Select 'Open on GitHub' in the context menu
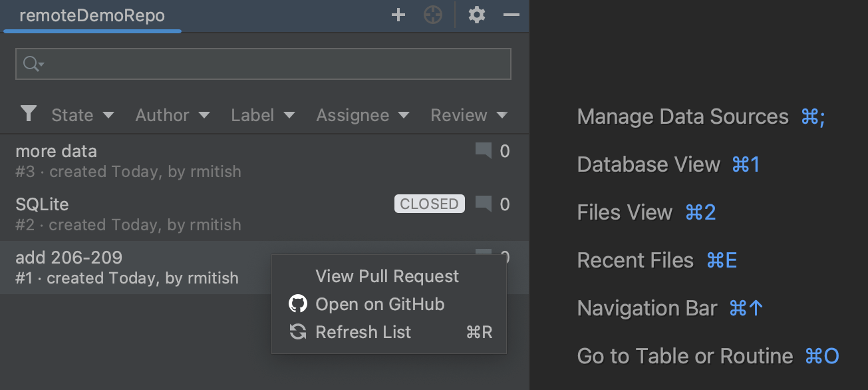868x390 pixels. (x=379, y=304)
